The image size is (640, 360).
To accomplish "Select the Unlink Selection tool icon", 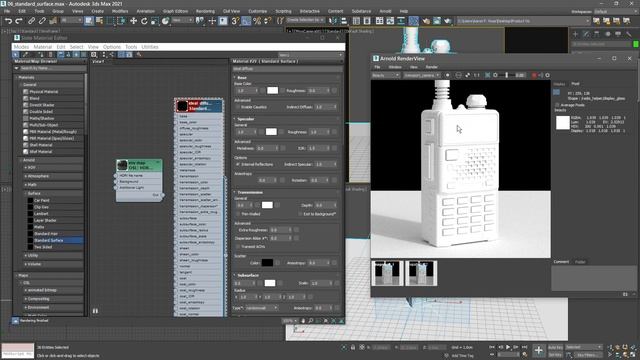I will (42, 21).
